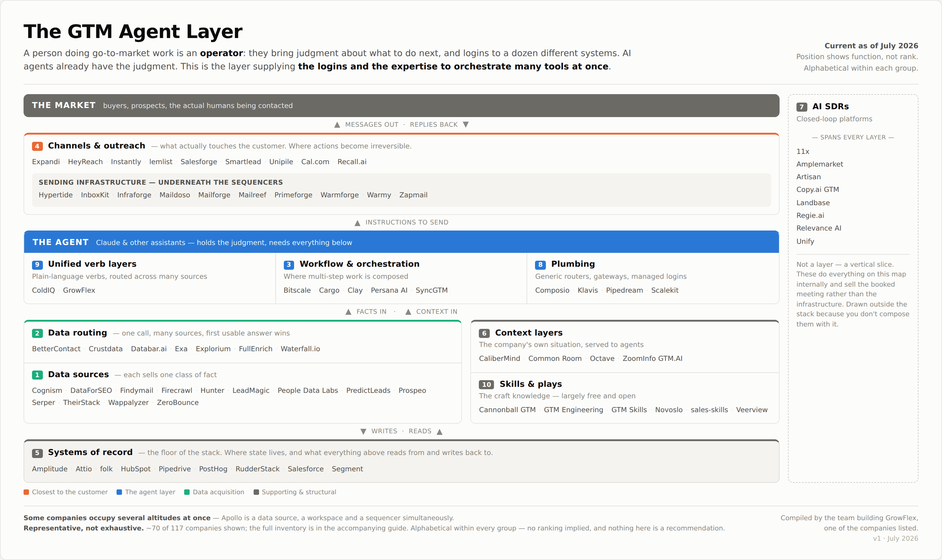Viewport: 942px width, 560px height.
Task: Click the gray Supporting & structural legend swatch
Action: point(256,492)
